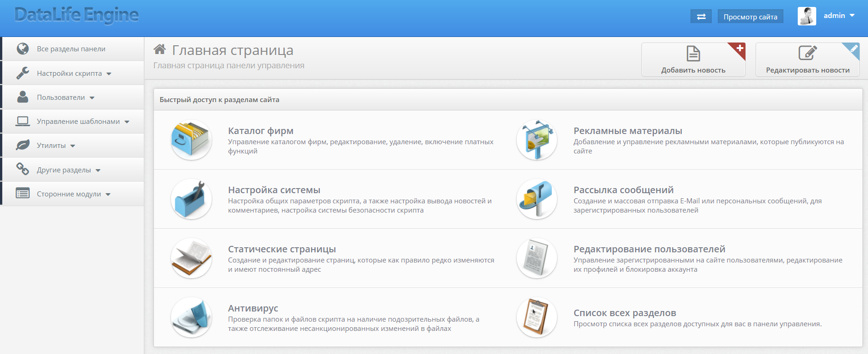868x354 pixels.
Task: Open the Статические страницы link
Action: pos(282,249)
